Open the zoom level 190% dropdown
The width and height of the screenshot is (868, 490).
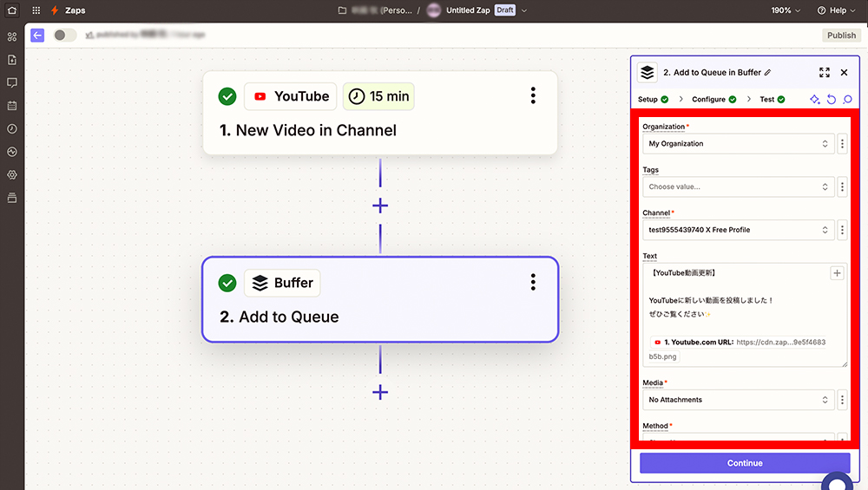tap(786, 10)
